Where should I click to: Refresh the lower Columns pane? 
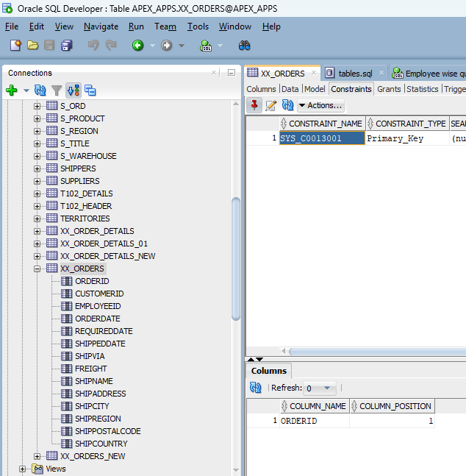(256, 388)
